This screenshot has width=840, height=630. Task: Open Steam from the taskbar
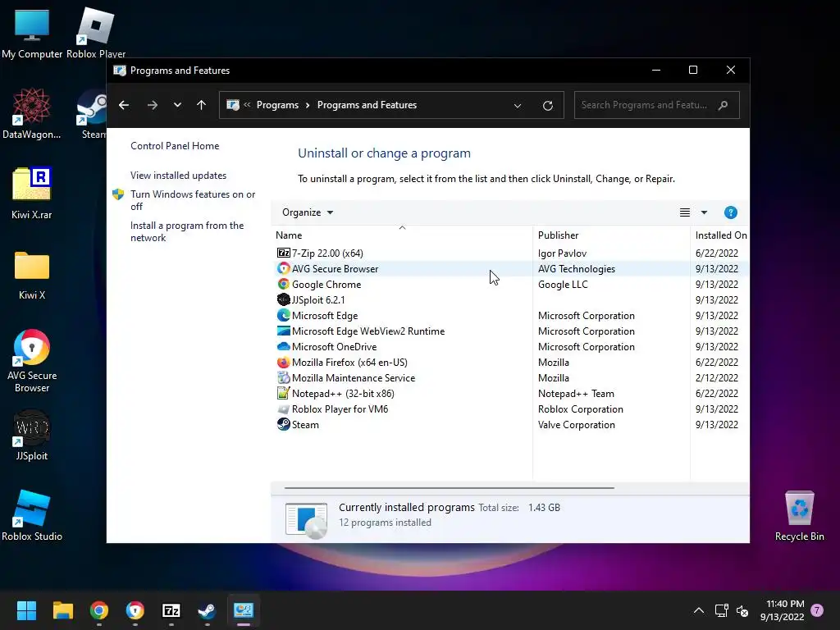click(207, 610)
